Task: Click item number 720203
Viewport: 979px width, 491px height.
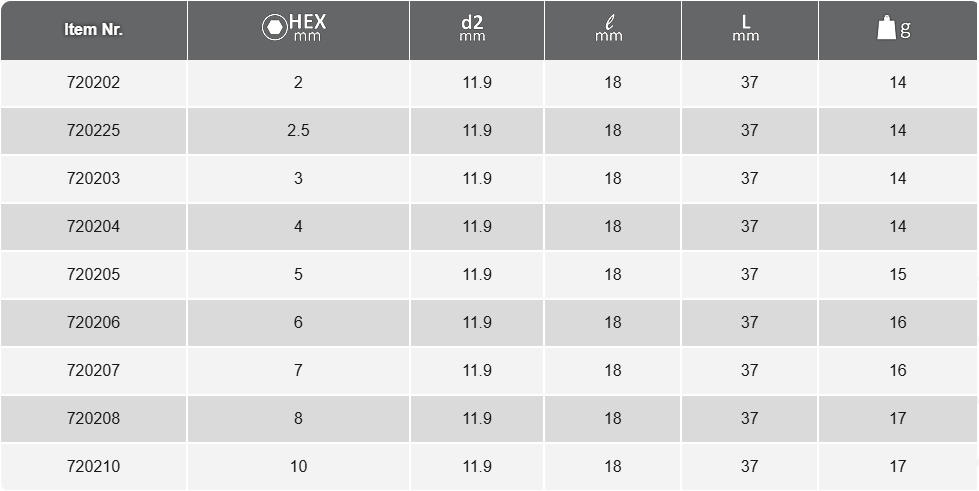Action: pos(94,179)
